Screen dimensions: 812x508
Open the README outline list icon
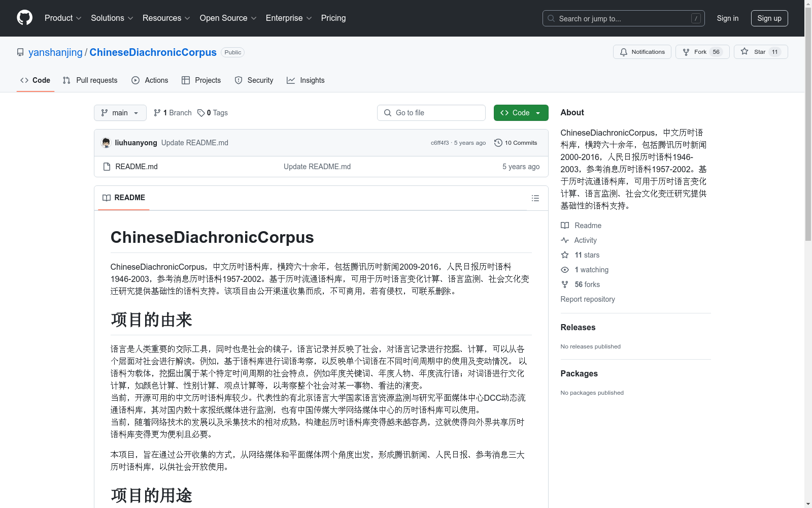coord(535,198)
